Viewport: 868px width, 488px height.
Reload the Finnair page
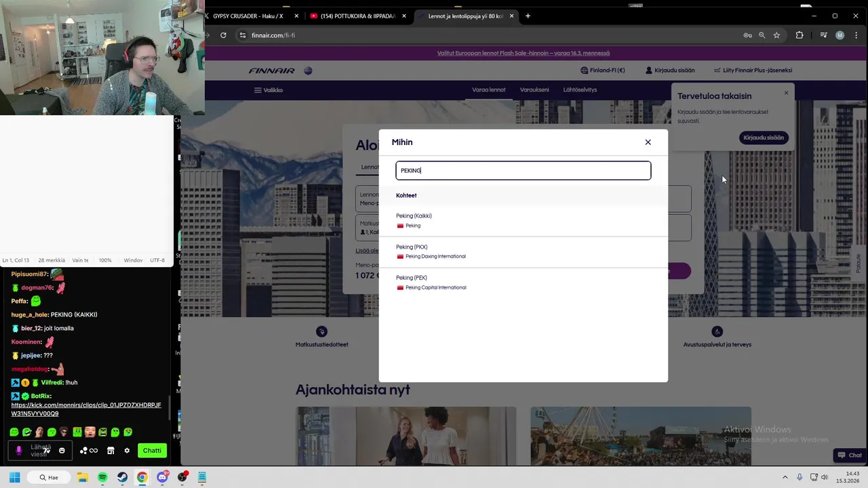coord(223,35)
